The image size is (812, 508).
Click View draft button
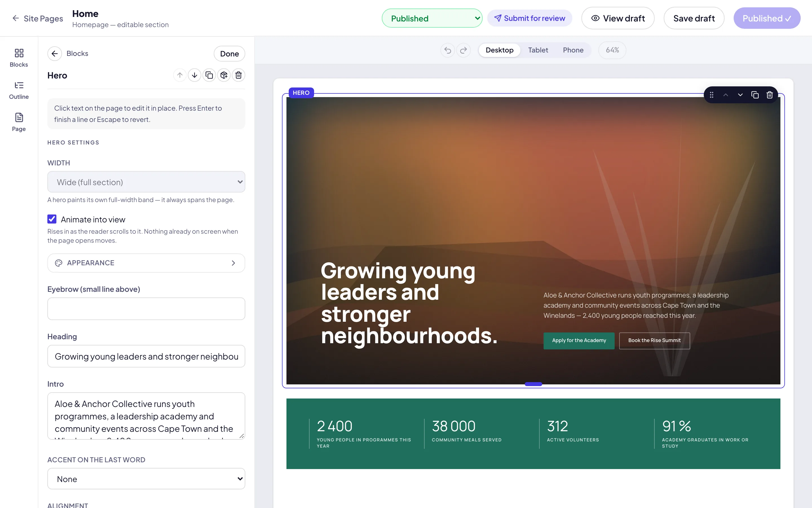(x=618, y=18)
